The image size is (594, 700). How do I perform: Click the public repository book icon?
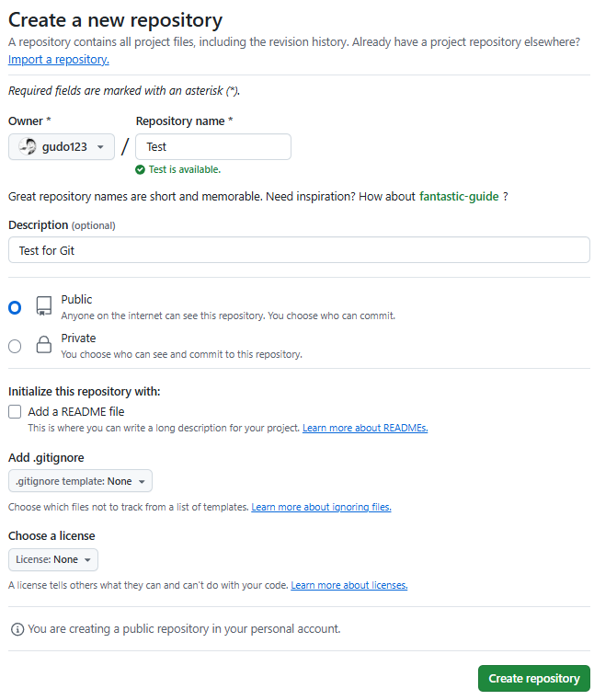tap(43, 306)
